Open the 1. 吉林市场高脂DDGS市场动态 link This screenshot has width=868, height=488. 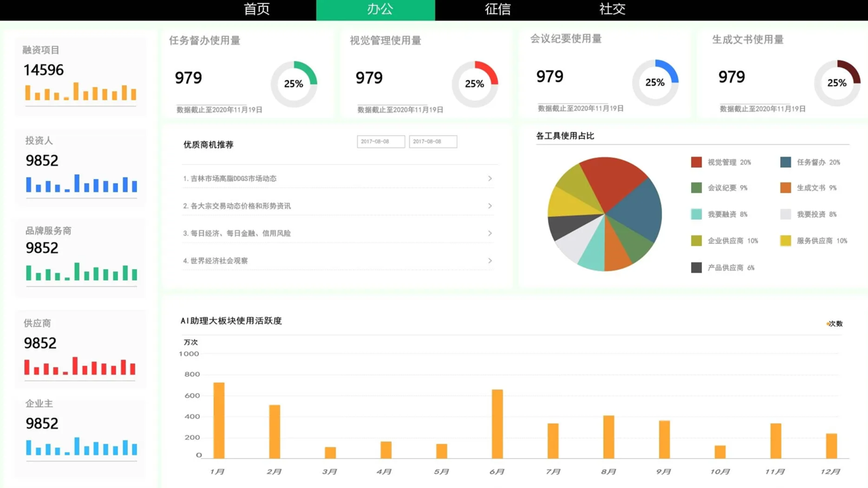(230, 178)
